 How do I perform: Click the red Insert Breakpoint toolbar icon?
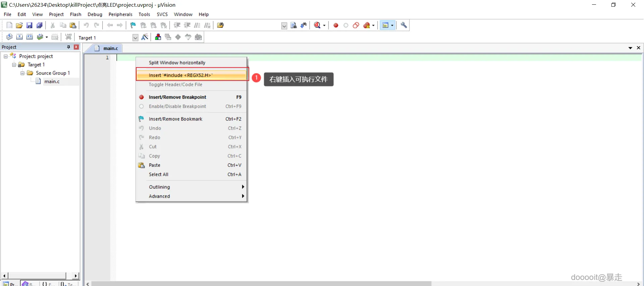coord(336,25)
